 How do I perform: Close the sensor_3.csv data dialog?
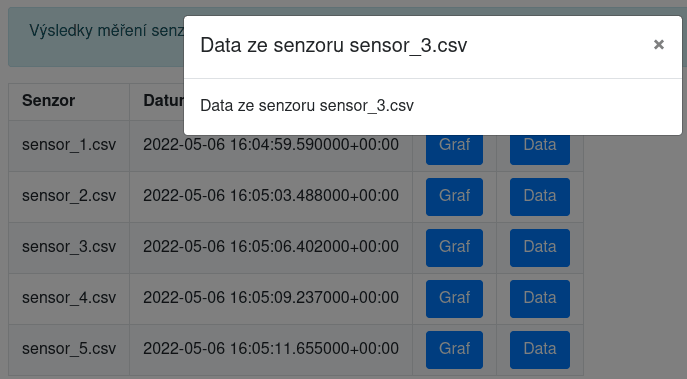coord(659,45)
